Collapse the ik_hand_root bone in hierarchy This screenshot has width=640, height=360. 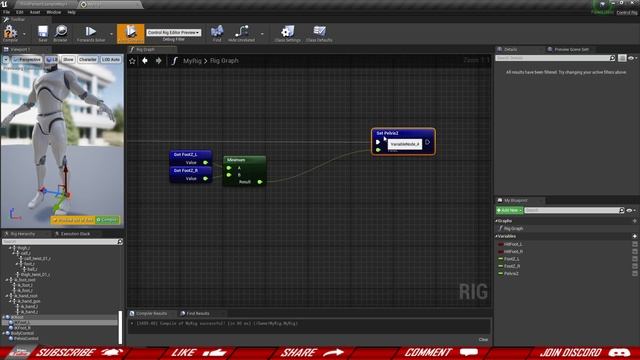(x=7, y=296)
